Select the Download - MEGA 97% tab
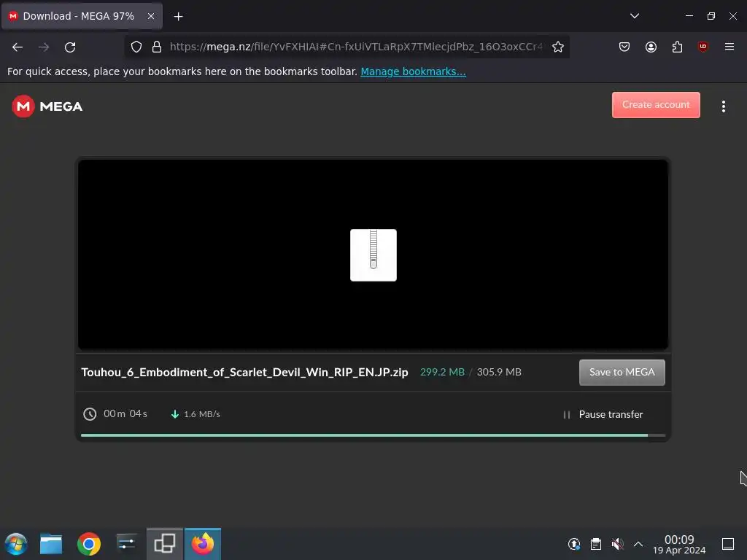747x560 pixels. pos(82,16)
